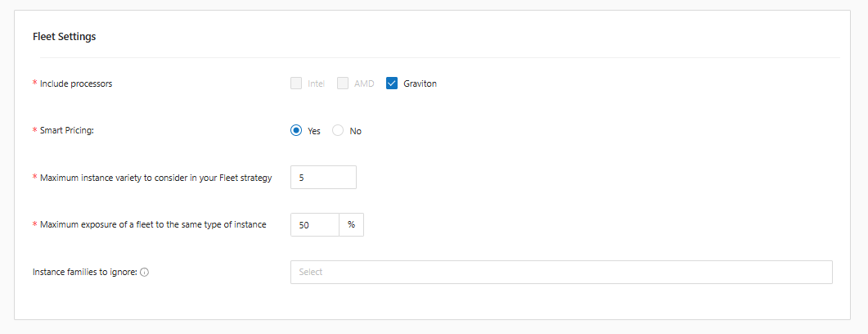Select the No radio for Smart Pricing
This screenshot has height=334, width=868.
(x=338, y=131)
